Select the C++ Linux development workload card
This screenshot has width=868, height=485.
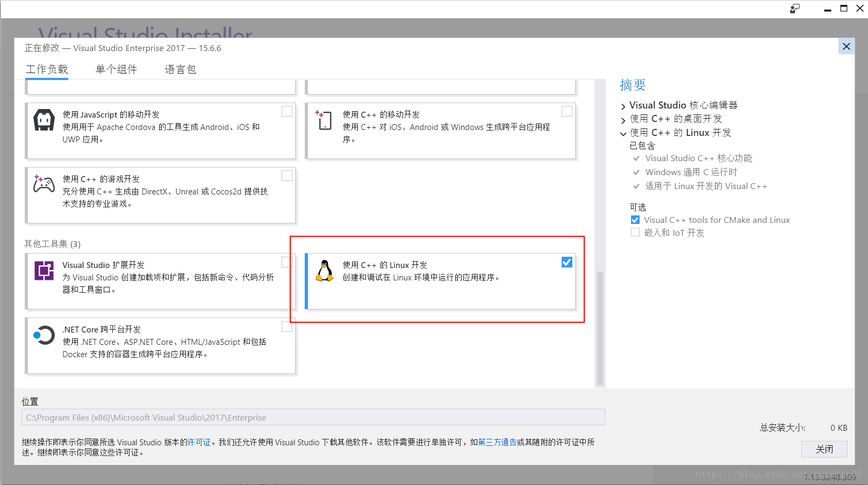coord(440,281)
